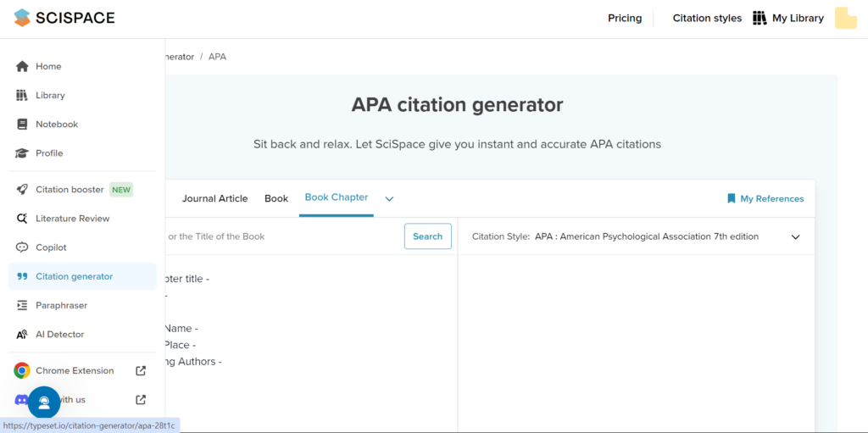This screenshot has width=868, height=433.
Task: Open the Citation booster rocket icon
Action: (x=22, y=189)
